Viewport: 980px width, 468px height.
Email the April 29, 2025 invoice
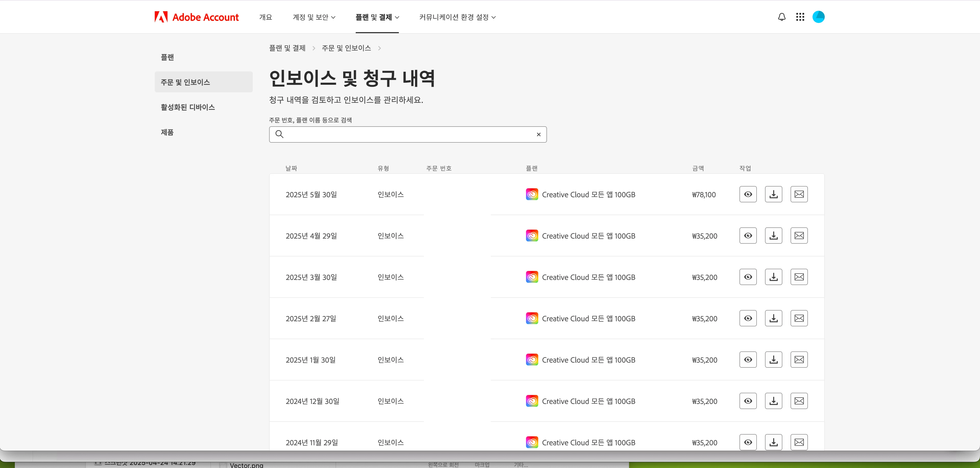click(799, 236)
